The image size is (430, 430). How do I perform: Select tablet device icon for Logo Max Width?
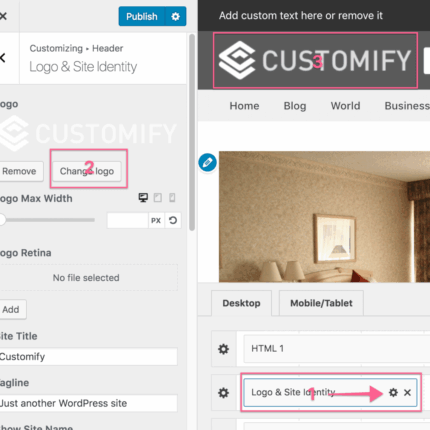[x=158, y=198]
